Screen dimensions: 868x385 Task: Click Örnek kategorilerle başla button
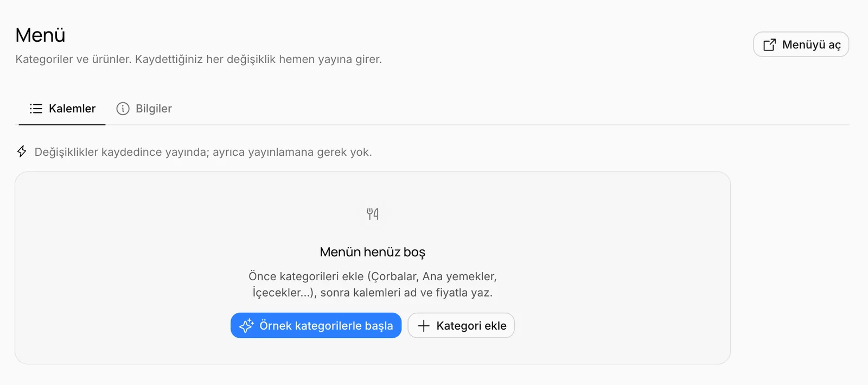316,325
